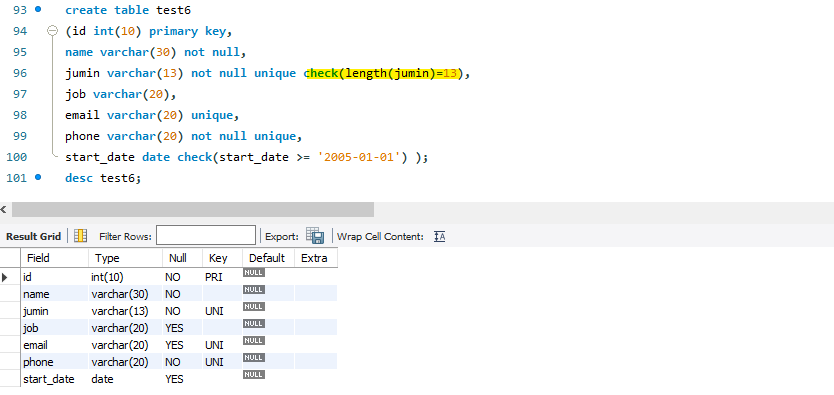Screen dimensions: 834x395
Task: Click the 'desc' keyword on line 101
Action: pos(79,178)
